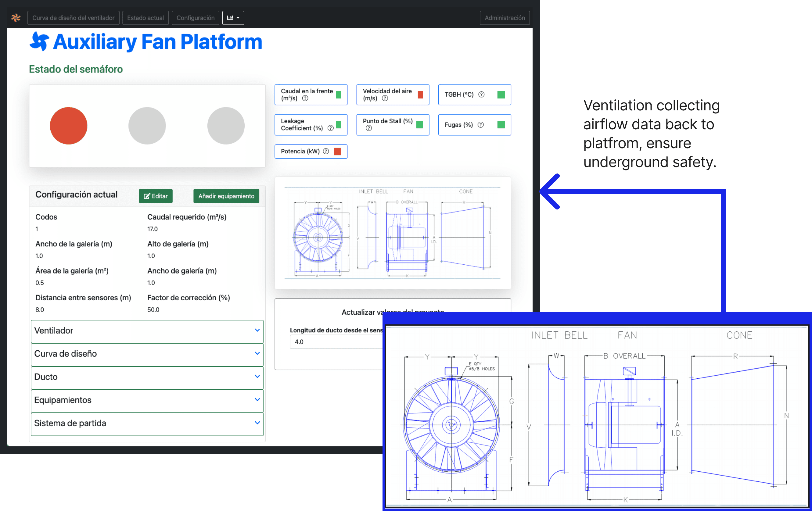Click the TGBH help question icon
812x511 pixels.
[481, 95]
